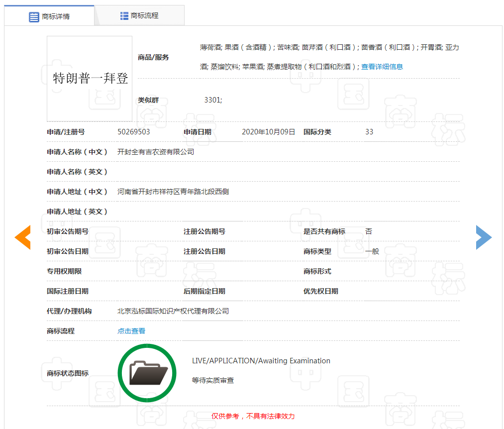Screen dimensions: 504x429
Task: Click the 申请人名称（英文） label
Action: pyautogui.click(x=77, y=172)
